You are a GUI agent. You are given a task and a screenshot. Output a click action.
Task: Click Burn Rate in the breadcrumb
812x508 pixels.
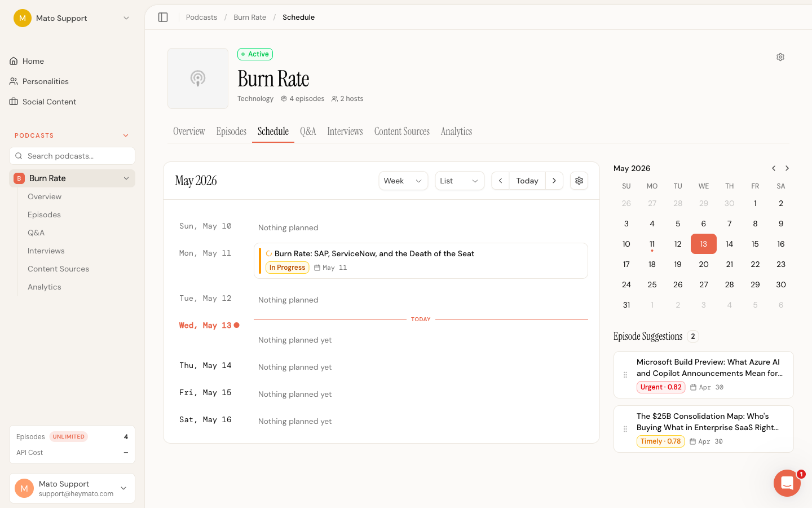[x=250, y=17]
